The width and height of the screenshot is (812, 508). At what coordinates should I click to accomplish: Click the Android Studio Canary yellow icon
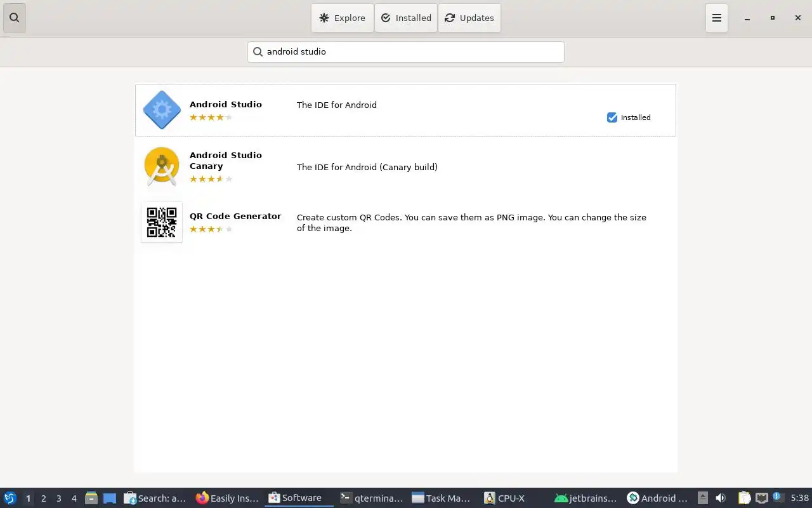[x=162, y=166]
